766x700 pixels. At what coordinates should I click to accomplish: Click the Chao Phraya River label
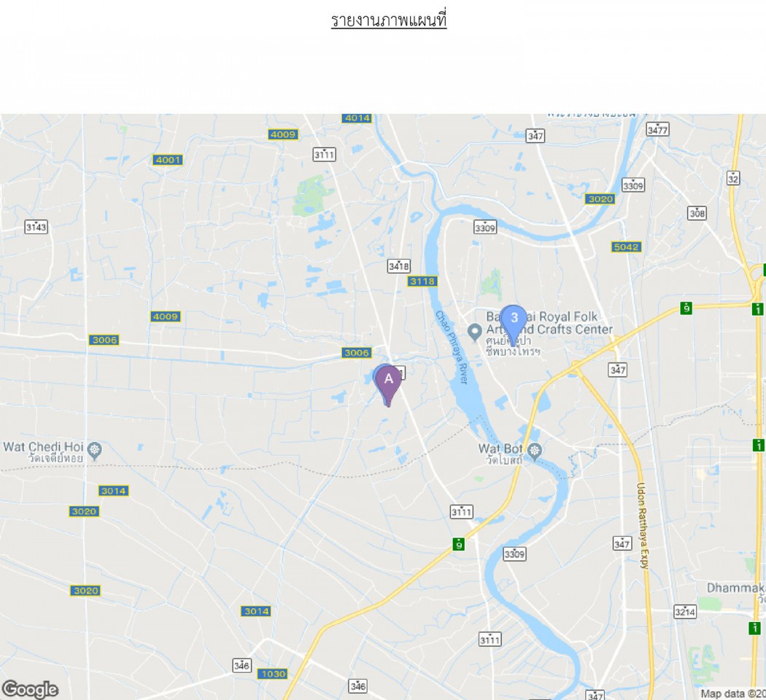click(x=452, y=347)
